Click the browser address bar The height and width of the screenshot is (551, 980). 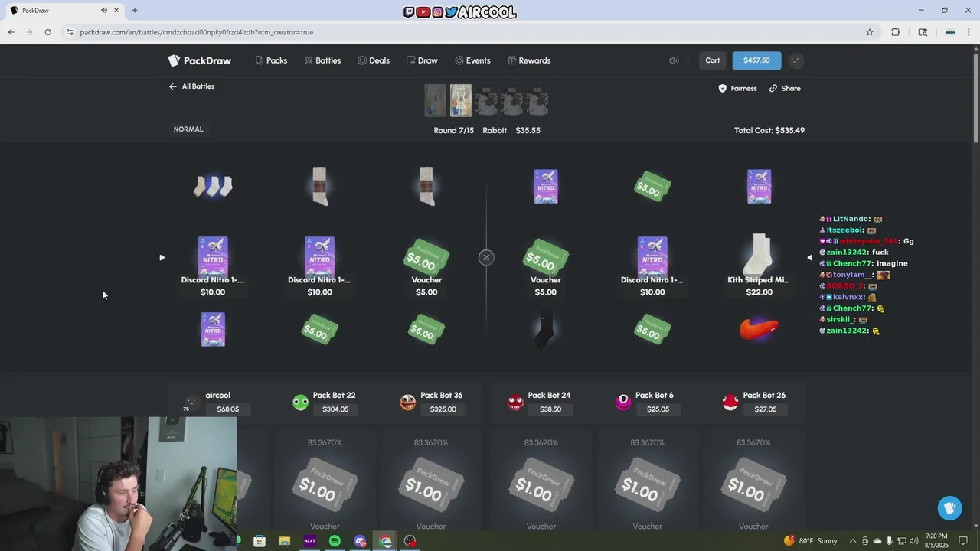(467, 32)
